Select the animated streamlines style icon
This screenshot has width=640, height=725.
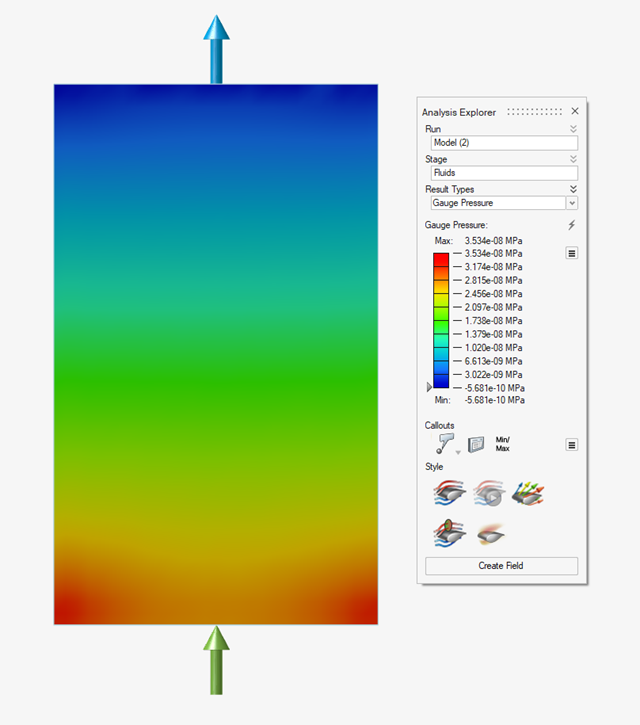click(488, 492)
